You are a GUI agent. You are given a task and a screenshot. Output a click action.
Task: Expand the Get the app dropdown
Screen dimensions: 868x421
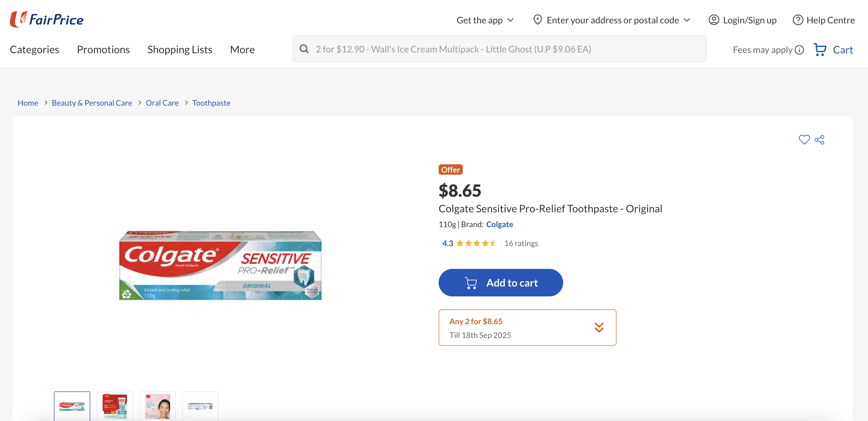pyautogui.click(x=485, y=20)
